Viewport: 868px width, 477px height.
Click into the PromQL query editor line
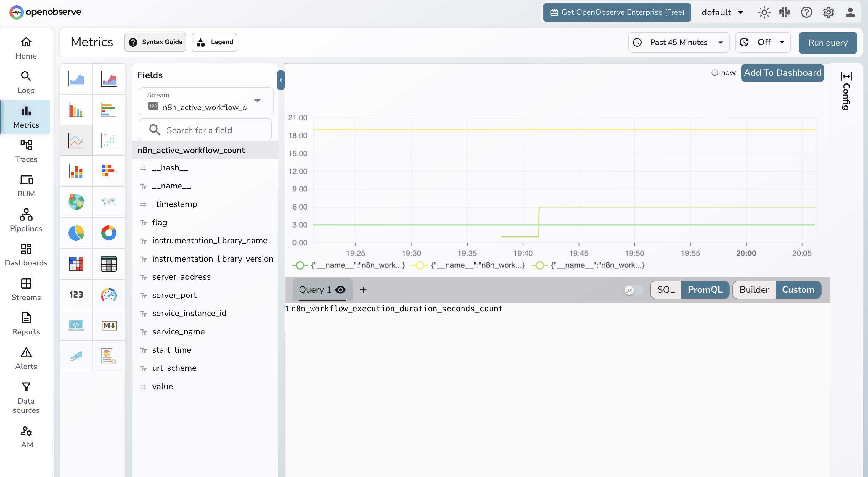tap(397, 309)
